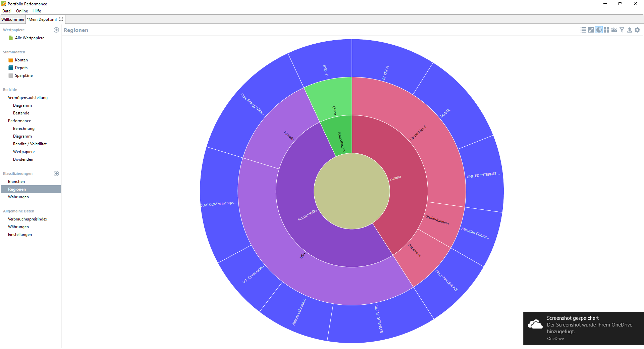Open Rendite / Volatilität view
The height and width of the screenshot is (349, 644).
pos(30,144)
